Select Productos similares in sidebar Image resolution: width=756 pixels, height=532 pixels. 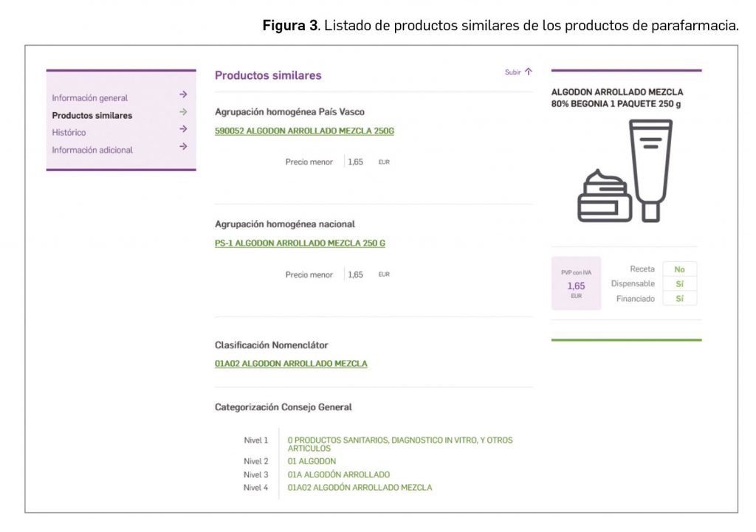92,116
